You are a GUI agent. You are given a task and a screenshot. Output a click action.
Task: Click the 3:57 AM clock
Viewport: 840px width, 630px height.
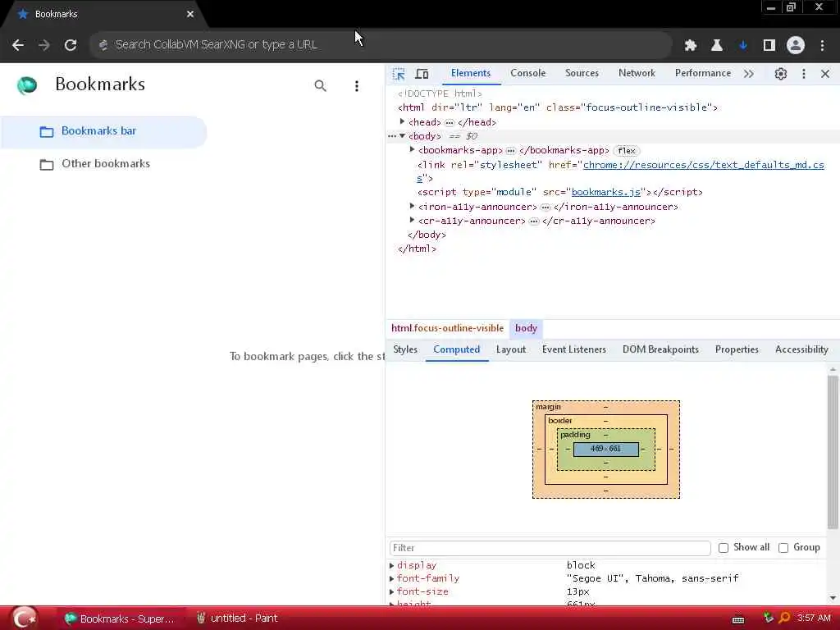coord(814,618)
